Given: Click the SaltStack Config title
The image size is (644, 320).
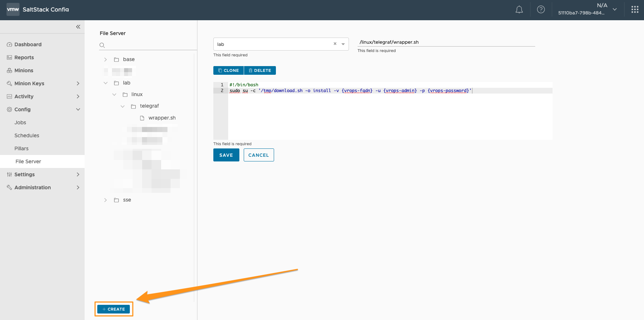Looking at the screenshot, I should click(x=46, y=9).
